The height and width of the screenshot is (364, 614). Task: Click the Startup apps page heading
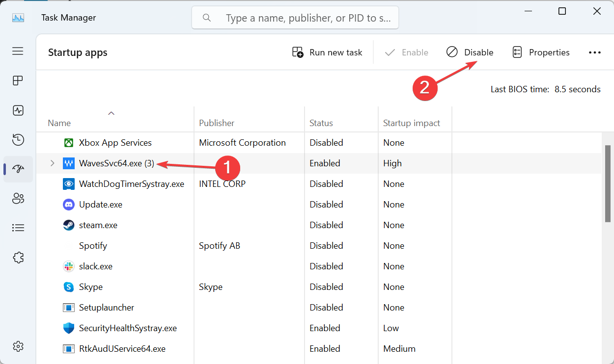[x=78, y=52]
